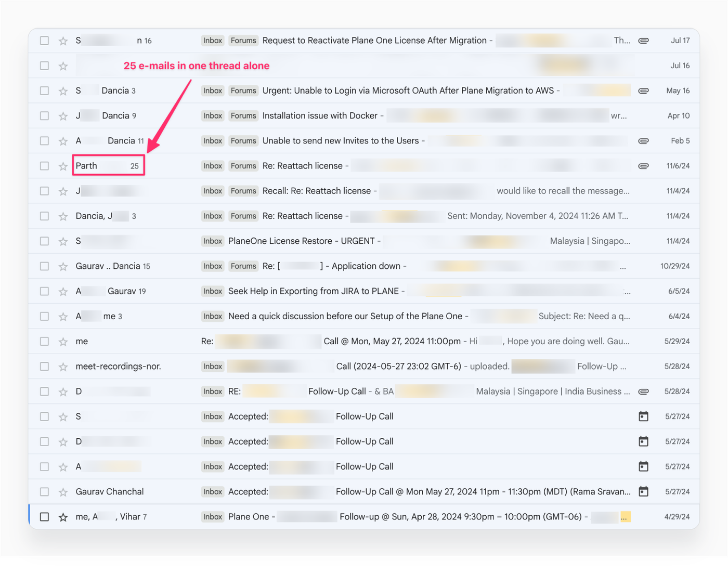Viewport: 728px width, 574px height.
Task: Open 'Request to Reactivate Plane One License' email
Action: pyautogui.click(x=374, y=41)
